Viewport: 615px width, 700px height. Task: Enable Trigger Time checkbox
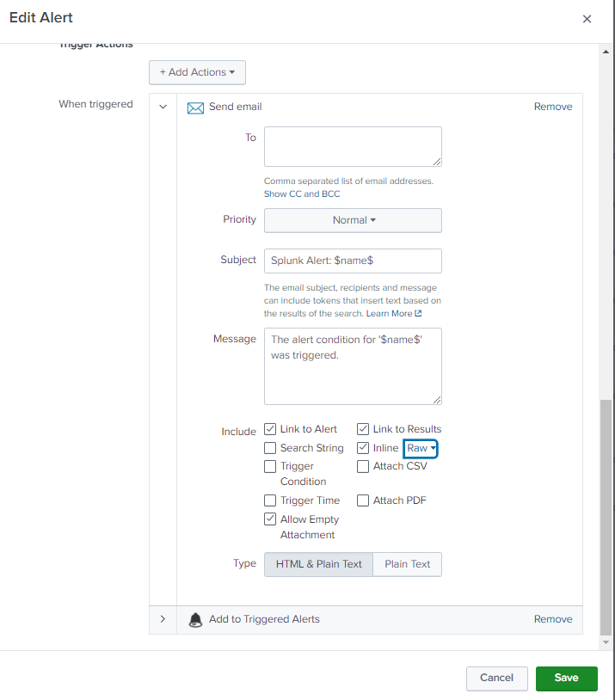coord(270,500)
